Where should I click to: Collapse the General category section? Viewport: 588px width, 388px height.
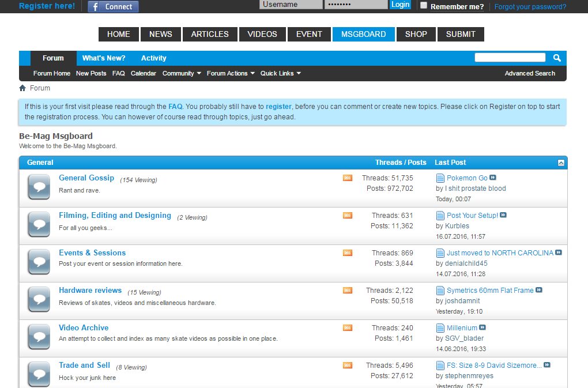(x=561, y=163)
